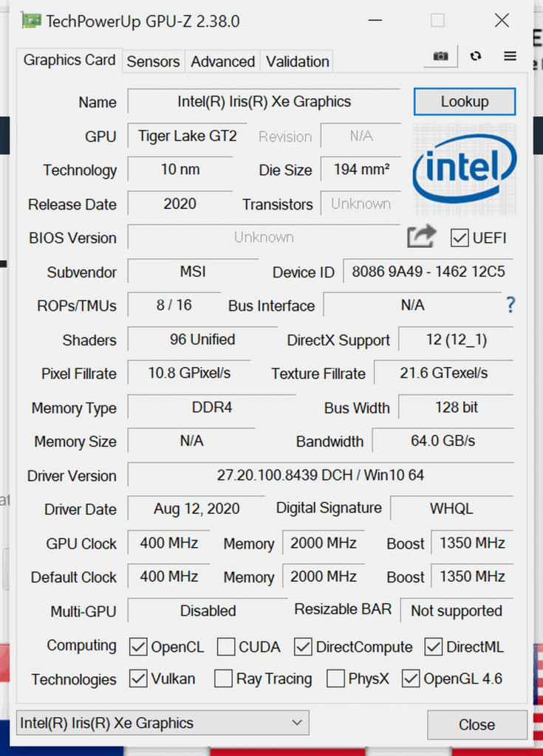This screenshot has height=756, width=543.
Task: Click the Revision N/A value
Action: tap(361, 136)
